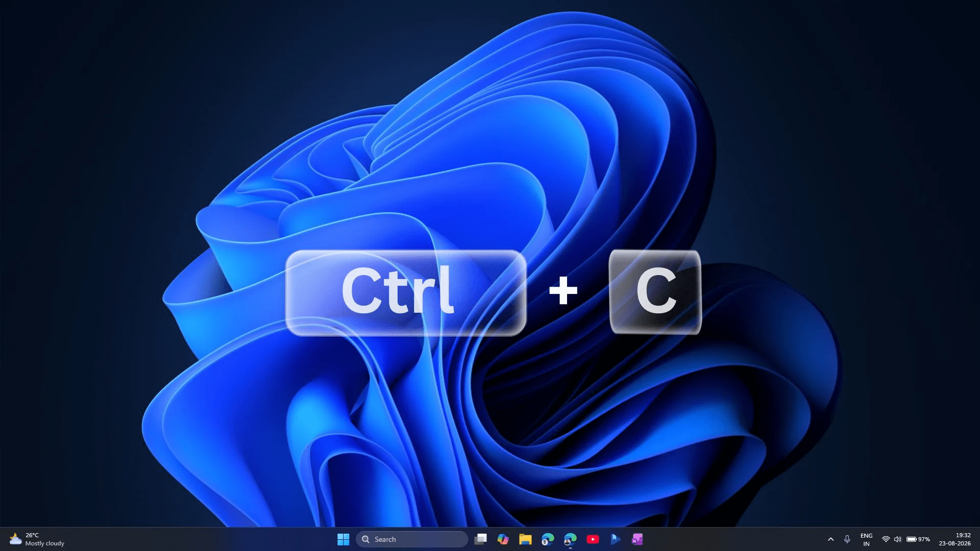Open Wi-Fi network settings in tray
The width and height of the screenshot is (980, 551).
[x=886, y=539]
